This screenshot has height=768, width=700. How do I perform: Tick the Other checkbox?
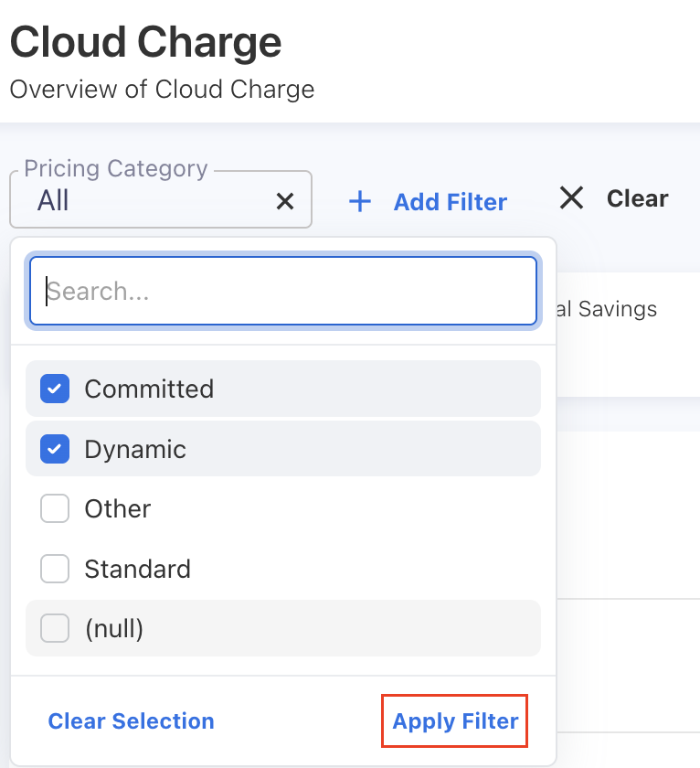point(55,509)
